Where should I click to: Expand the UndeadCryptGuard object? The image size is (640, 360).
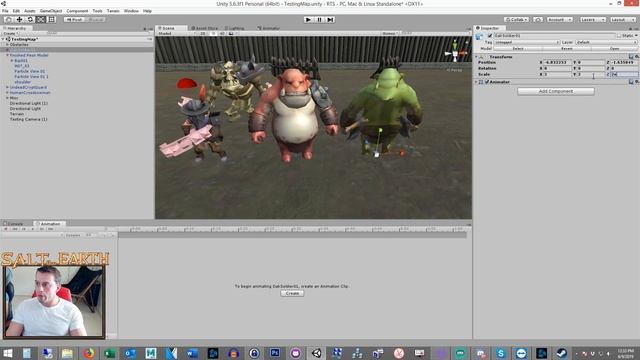click(x=7, y=87)
